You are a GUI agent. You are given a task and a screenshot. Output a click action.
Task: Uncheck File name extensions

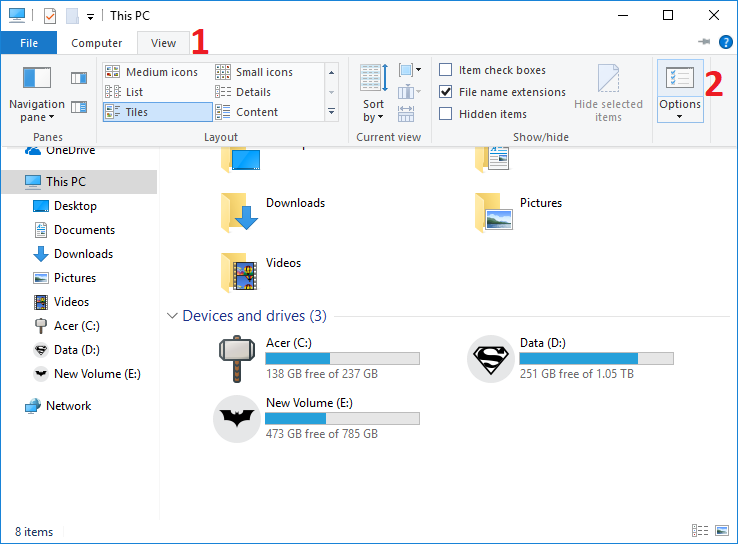tap(446, 92)
